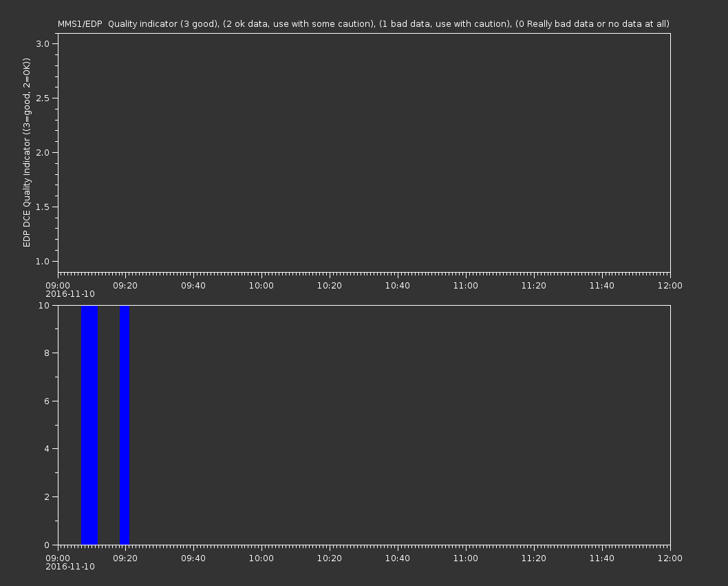Click the 0 tick on the bar plot axis
728x586 pixels.
47,545
